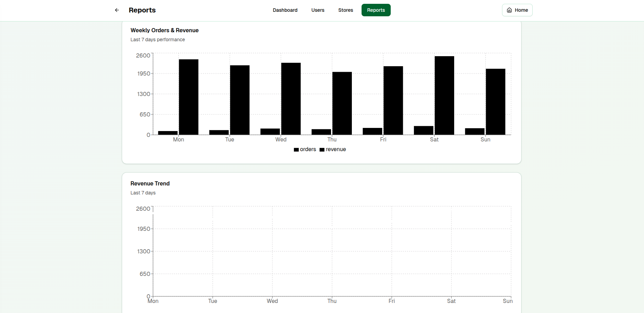The height and width of the screenshot is (313, 644).
Task: Select Thursday's orders bar
Action: (322, 133)
